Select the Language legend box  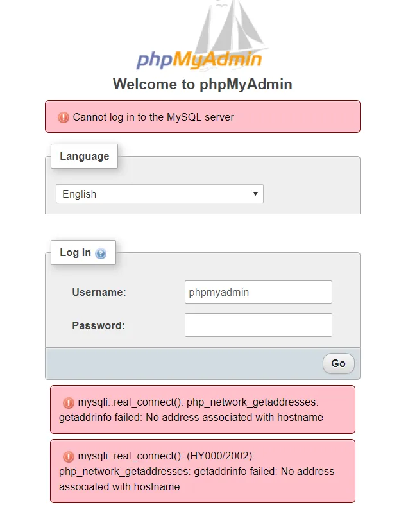84,157
